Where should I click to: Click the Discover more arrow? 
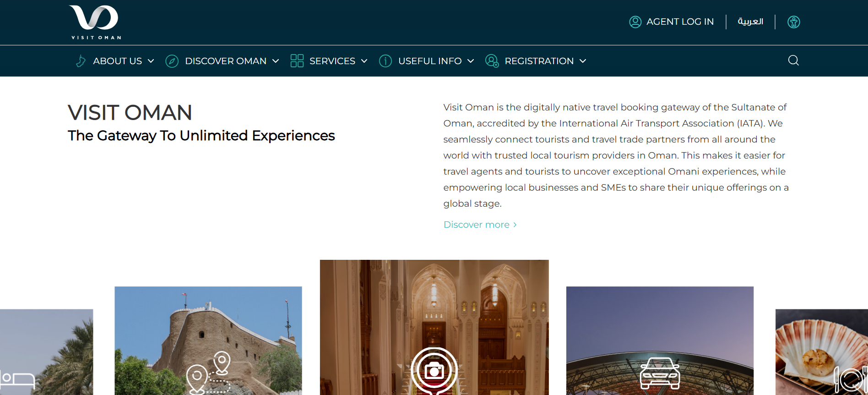[x=515, y=225]
